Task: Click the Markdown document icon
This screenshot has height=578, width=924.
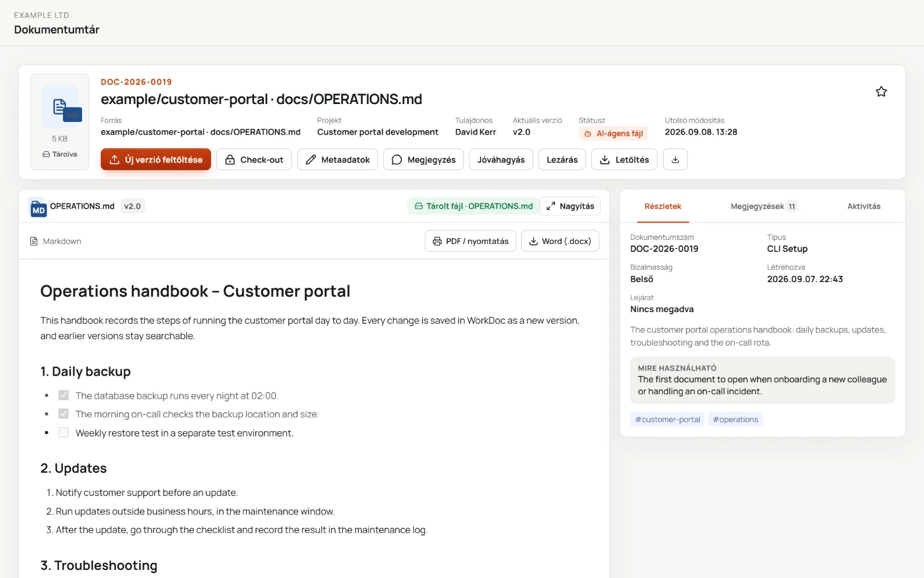Action: click(33, 241)
